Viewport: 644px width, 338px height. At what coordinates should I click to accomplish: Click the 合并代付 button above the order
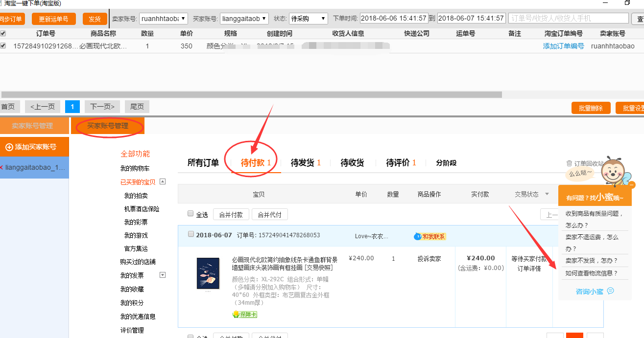tap(269, 214)
